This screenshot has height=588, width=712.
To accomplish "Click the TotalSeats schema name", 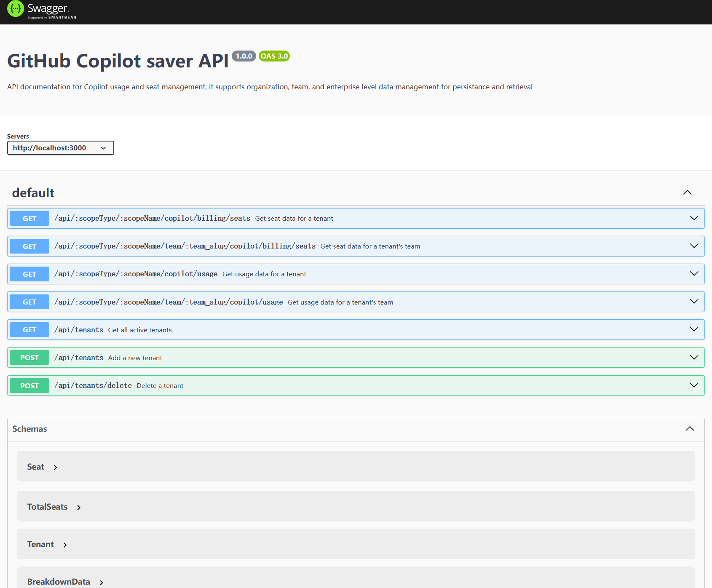I will point(47,507).
